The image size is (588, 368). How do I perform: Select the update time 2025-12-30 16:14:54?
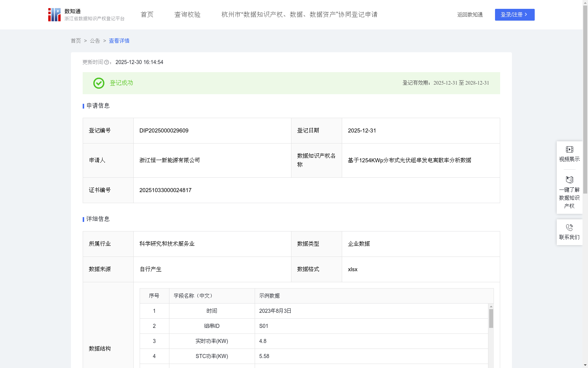pyautogui.click(x=139, y=63)
